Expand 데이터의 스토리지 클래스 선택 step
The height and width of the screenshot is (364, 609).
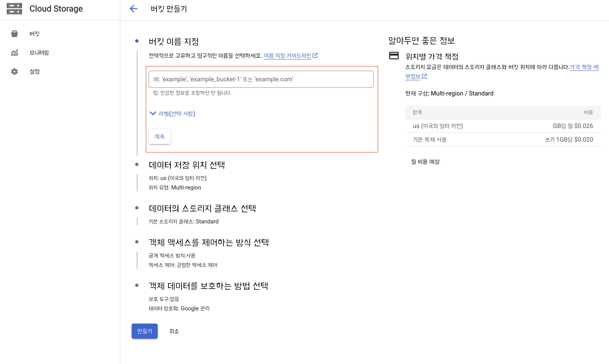coord(202,208)
